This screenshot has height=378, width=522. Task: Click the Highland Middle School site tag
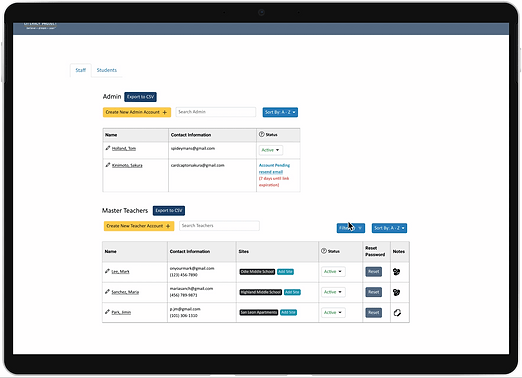[x=261, y=292]
